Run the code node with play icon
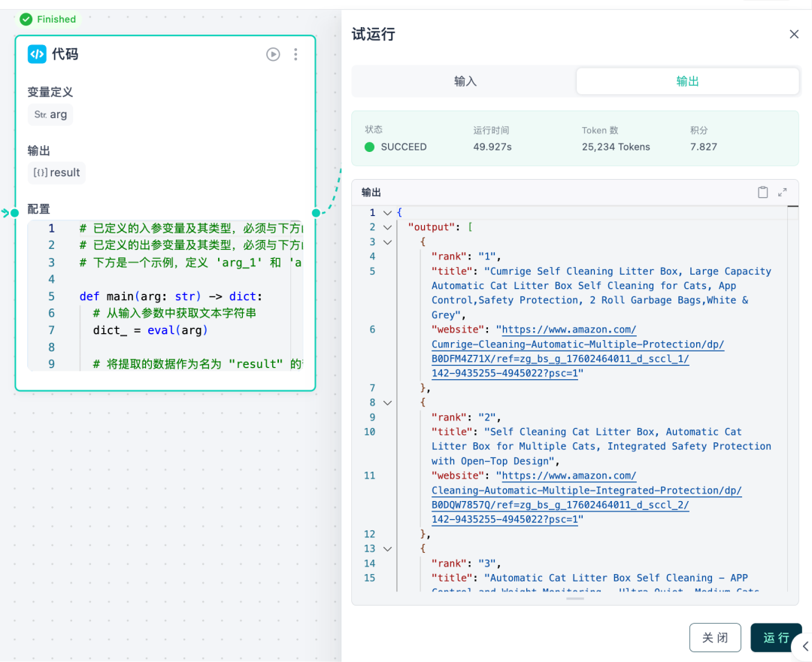The height and width of the screenshot is (662, 812). [273, 54]
